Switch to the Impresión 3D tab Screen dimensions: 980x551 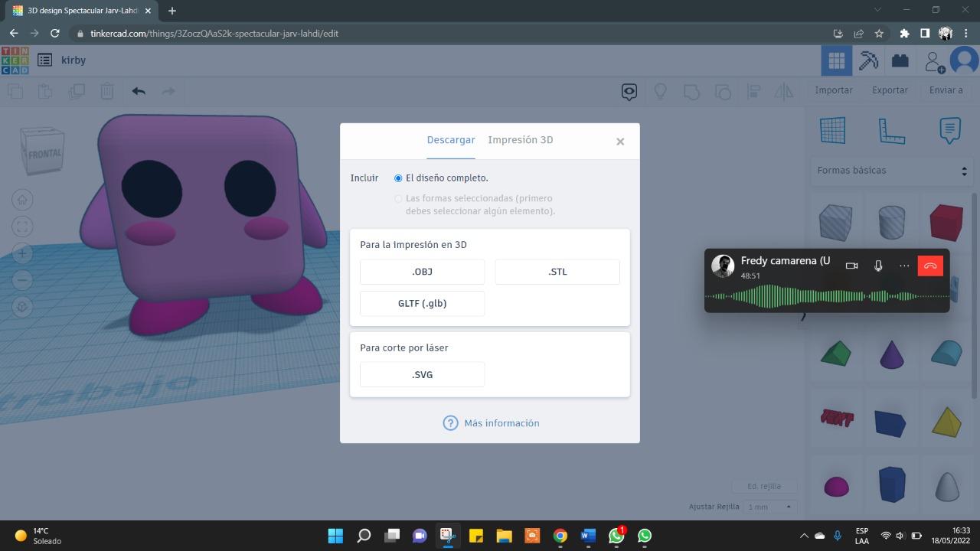point(521,140)
